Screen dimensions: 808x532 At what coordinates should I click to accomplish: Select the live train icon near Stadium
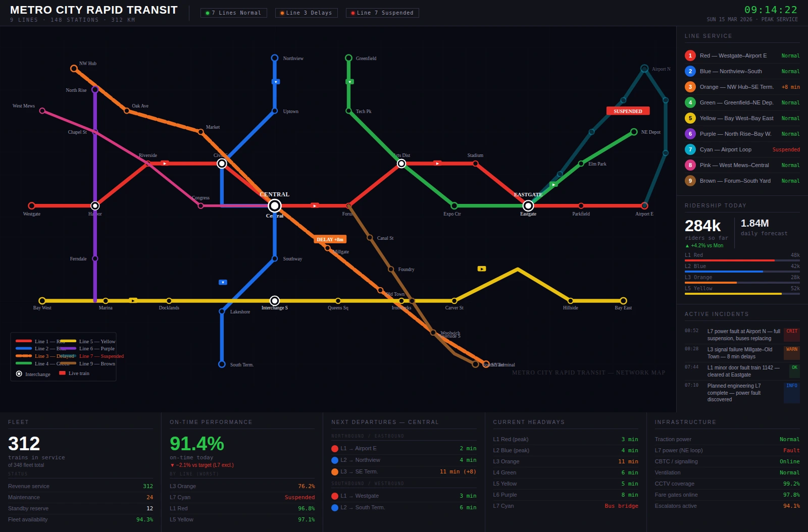437,164
